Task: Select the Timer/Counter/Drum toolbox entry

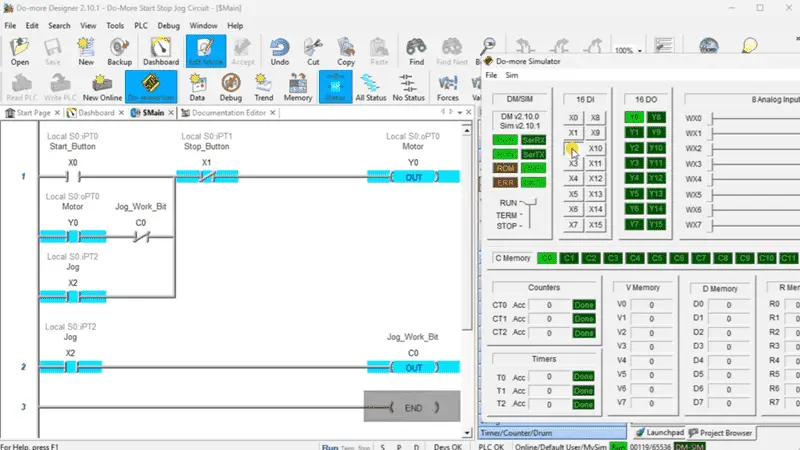Action: click(x=553, y=433)
